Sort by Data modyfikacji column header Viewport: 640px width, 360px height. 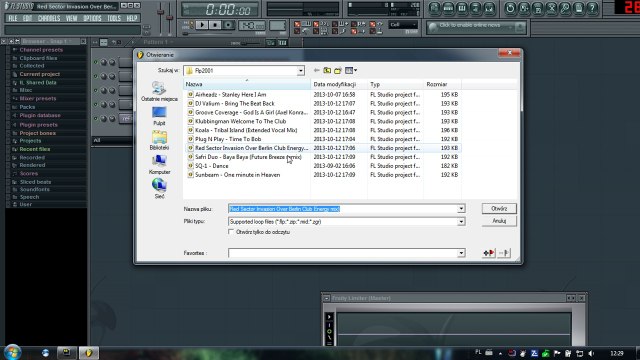pos(339,84)
